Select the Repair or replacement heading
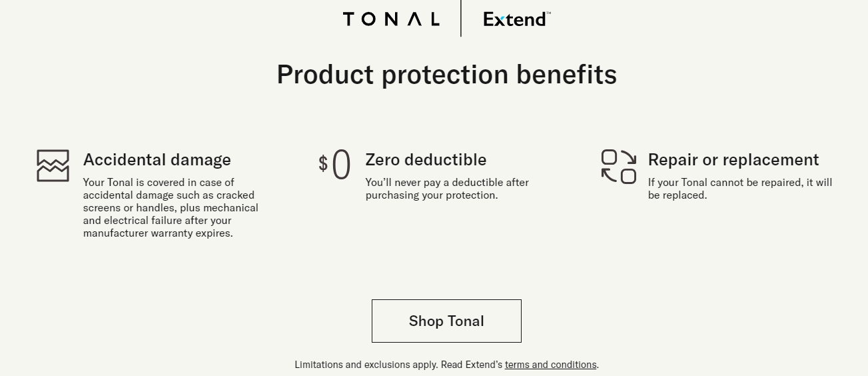This screenshot has width=868, height=376. (x=733, y=160)
